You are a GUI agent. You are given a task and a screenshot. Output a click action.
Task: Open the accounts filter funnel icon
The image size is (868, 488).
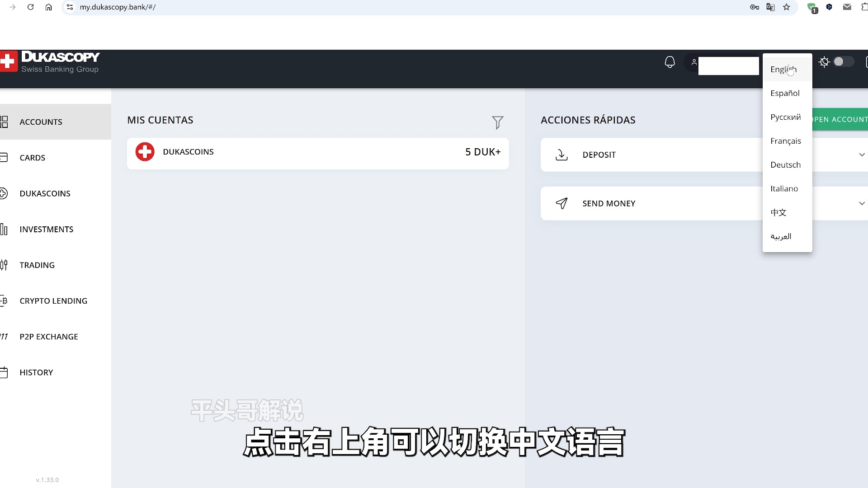(497, 122)
